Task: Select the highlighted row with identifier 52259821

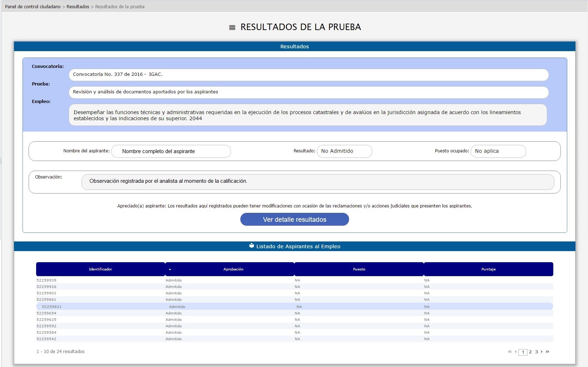Action: pyautogui.click(x=52, y=307)
